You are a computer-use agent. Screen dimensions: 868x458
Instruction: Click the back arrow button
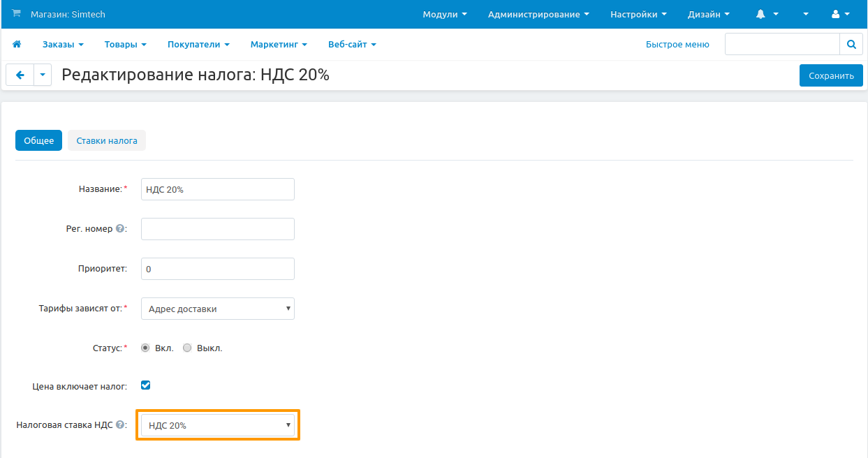[x=20, y=75]
